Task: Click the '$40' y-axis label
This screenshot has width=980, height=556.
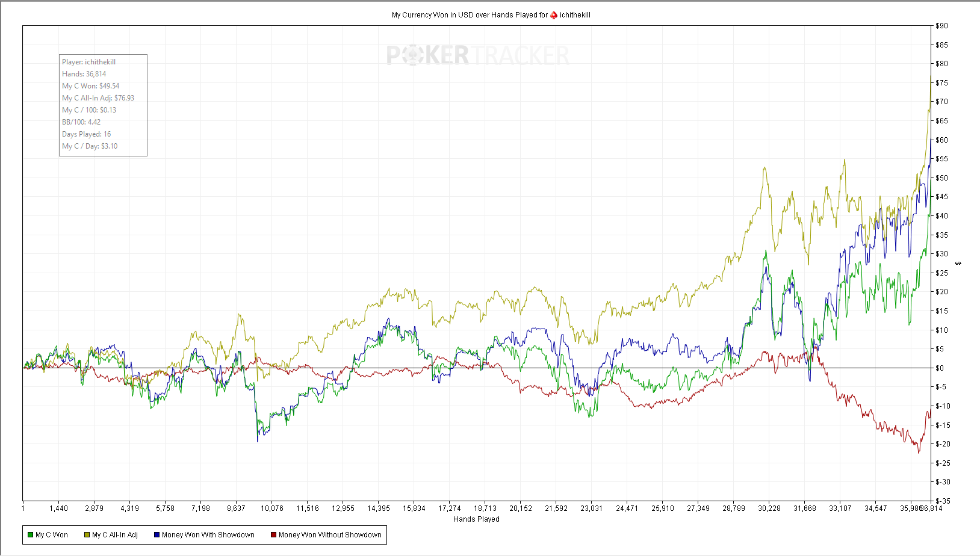Action: [x=941, y=216]
